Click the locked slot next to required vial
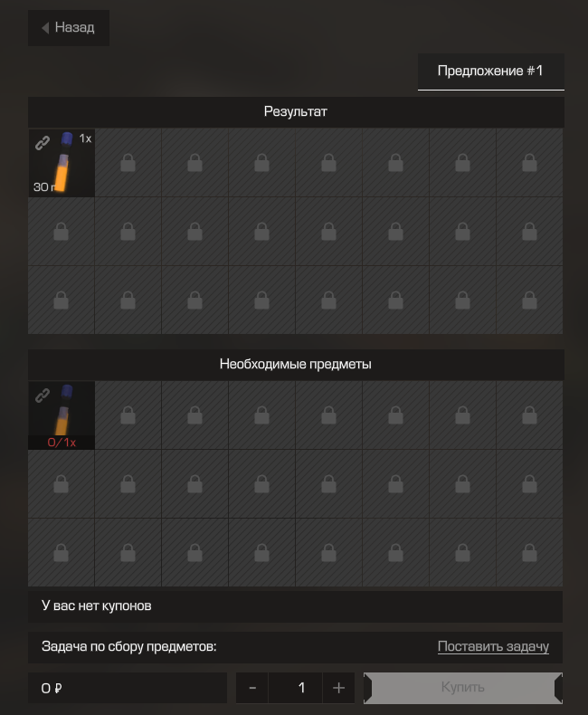 (x=128, y=415)
